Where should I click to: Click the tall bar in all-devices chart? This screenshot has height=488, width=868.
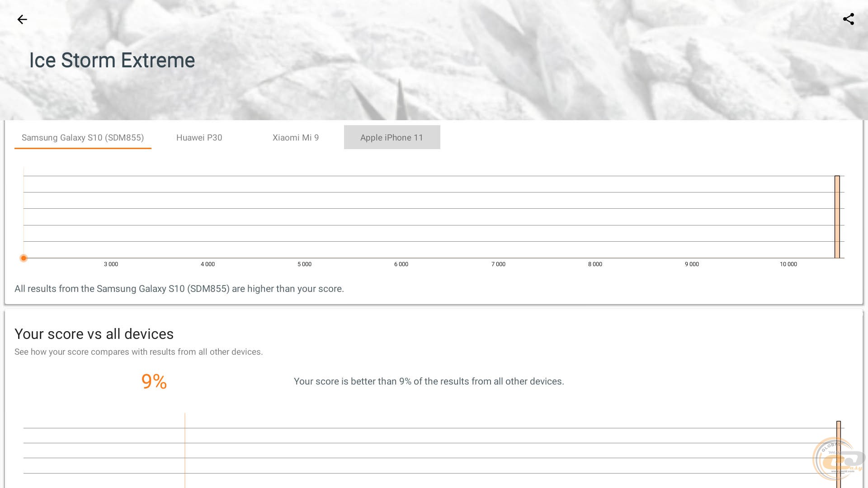[x=839, y=432]
